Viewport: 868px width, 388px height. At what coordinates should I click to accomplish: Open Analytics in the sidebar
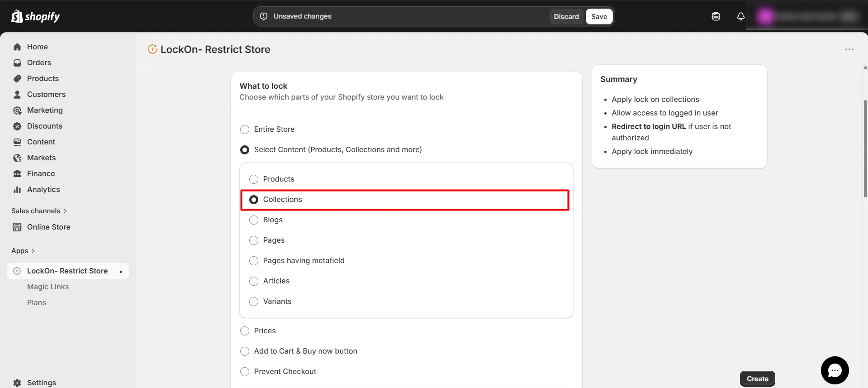(x=43, y=189)
